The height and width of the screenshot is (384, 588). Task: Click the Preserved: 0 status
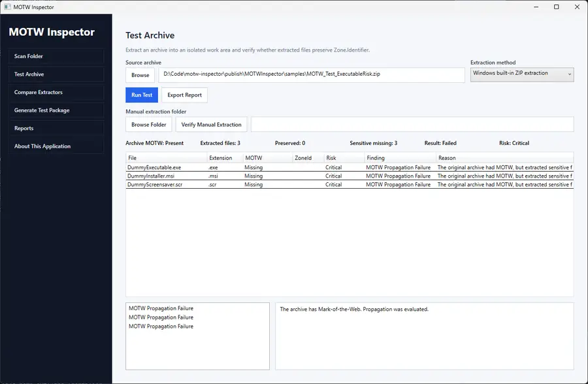coord(290,143)
